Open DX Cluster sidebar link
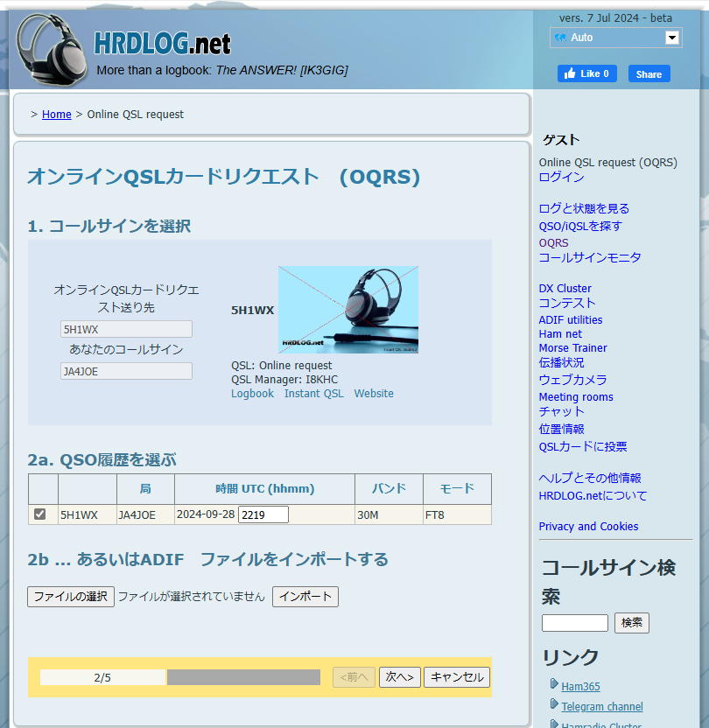The image size is (709, 728). click(x=565, y=289)
